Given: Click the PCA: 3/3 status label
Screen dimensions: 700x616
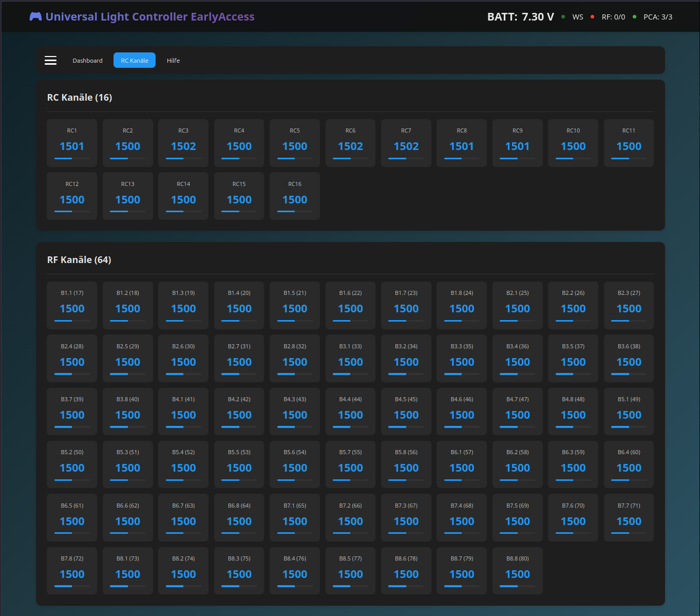Looking at the screenshot, I should pyautogui.click(x=658, y=17).
